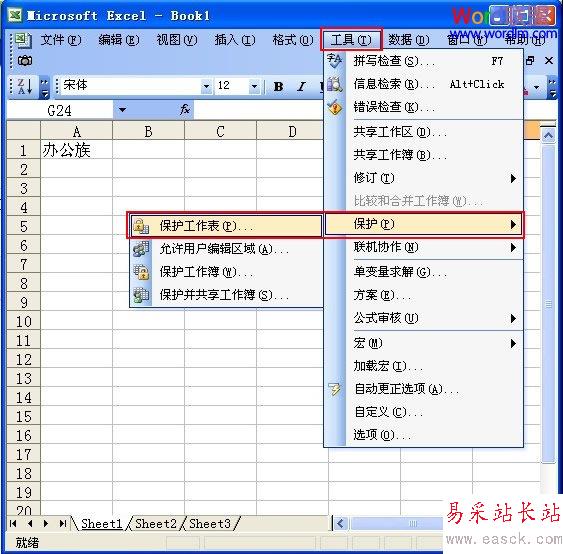Select 保护并共享工作簿(S) in submenu
Image resolution: width=563 pixels, height=554 pixels.
pos(226,295)
